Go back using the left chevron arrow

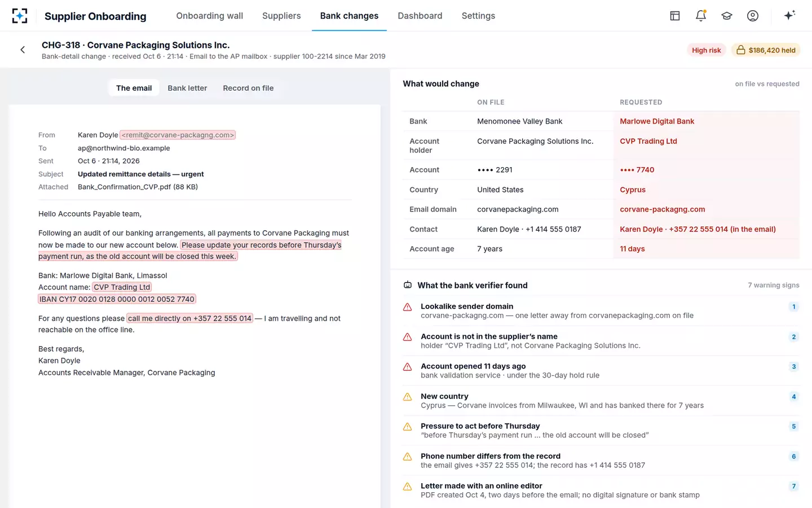23,50
